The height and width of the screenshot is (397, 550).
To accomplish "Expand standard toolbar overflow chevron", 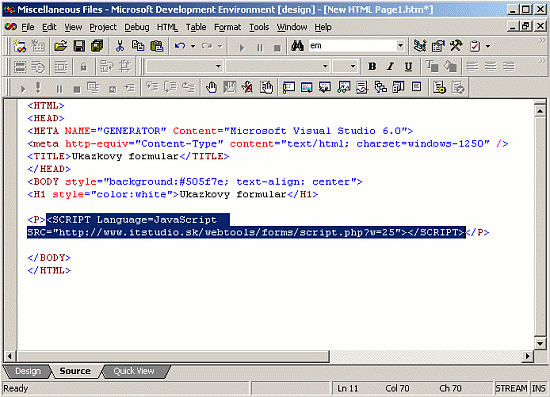I will click(x=542, y=41).
